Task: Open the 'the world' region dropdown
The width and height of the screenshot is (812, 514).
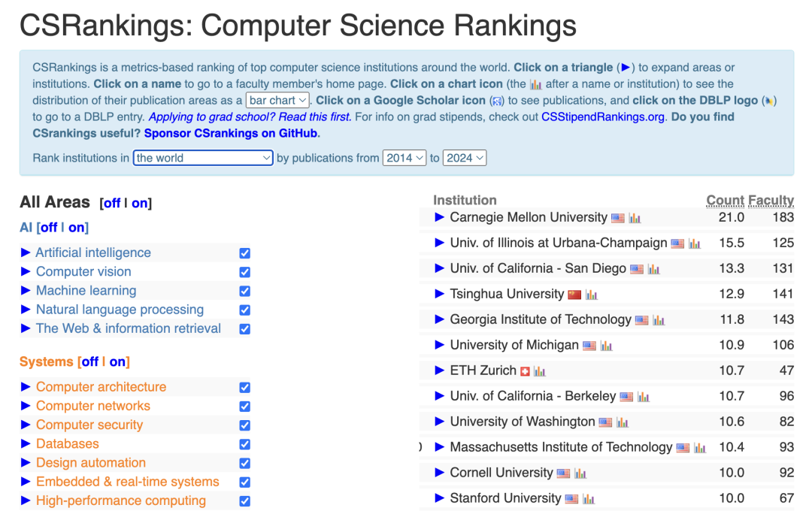Action: (x=203, y=158)
